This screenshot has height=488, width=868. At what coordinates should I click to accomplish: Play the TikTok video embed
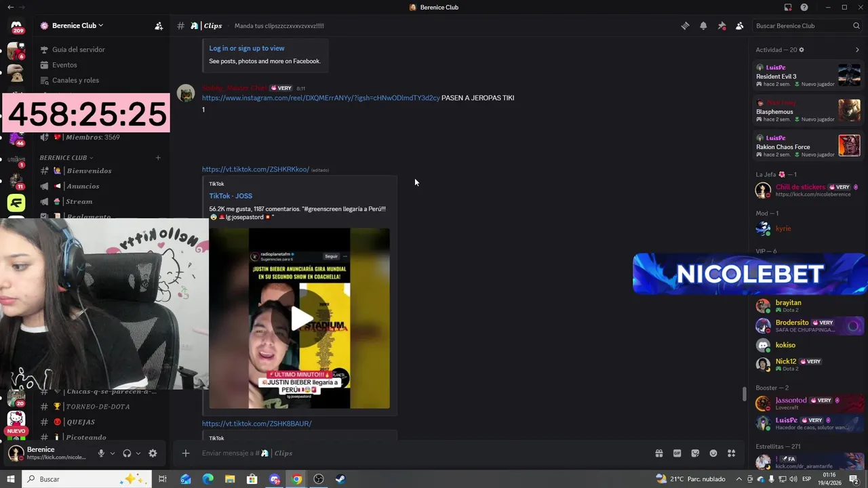click(300, 319)
